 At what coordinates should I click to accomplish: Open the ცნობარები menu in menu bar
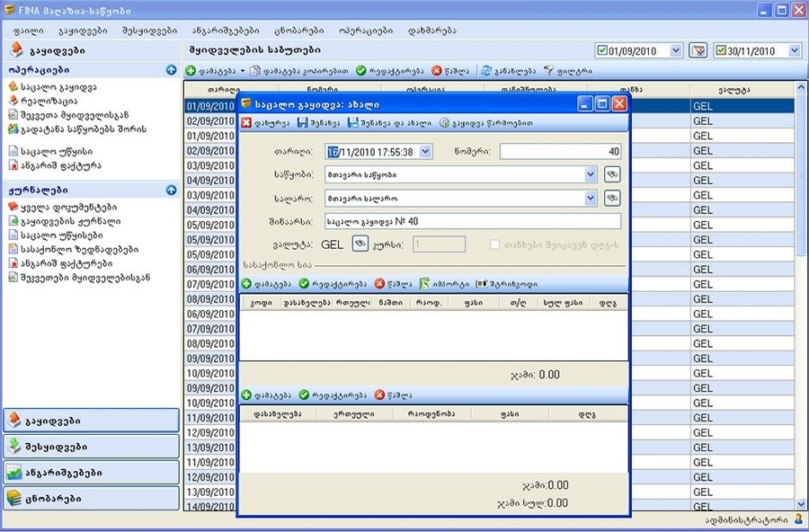point(301,30)
